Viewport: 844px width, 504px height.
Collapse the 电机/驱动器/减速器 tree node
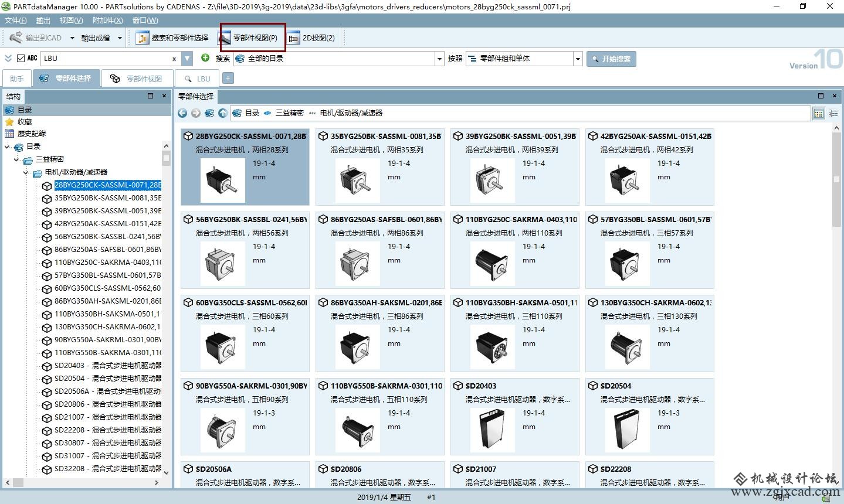tap(26, 172)
